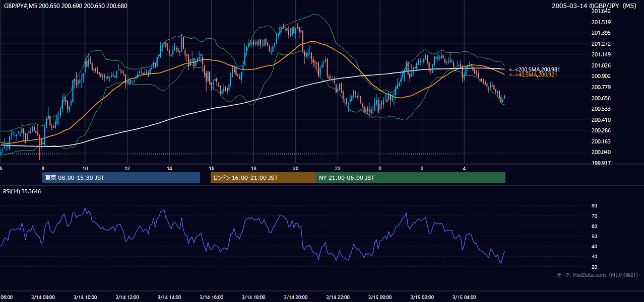Click RSI scale level 30
644x302 pixels.
coord(594,257)
